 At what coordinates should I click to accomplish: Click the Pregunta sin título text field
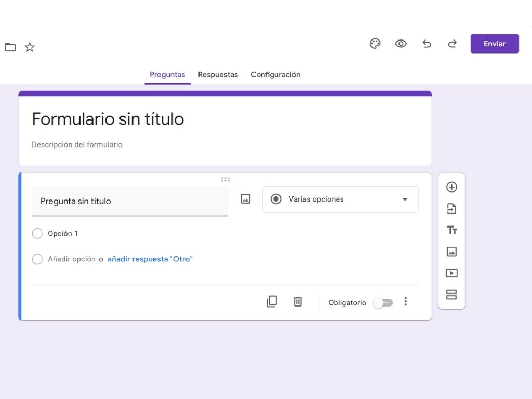coord(130,202)
